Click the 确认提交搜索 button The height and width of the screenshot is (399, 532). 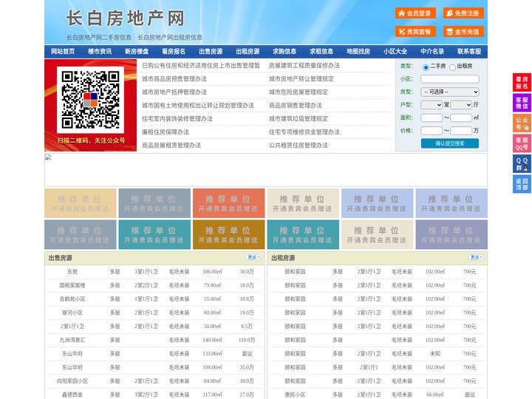click(450, 143)
